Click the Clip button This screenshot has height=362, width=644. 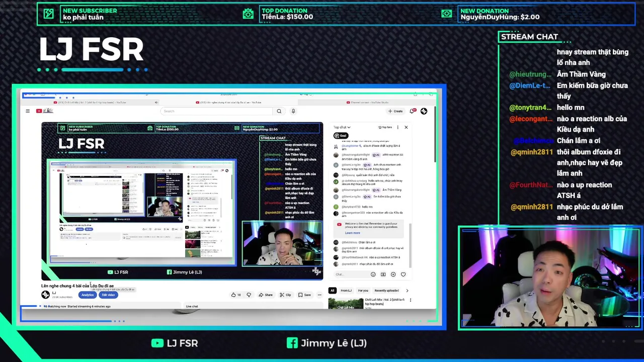[285, 295]
